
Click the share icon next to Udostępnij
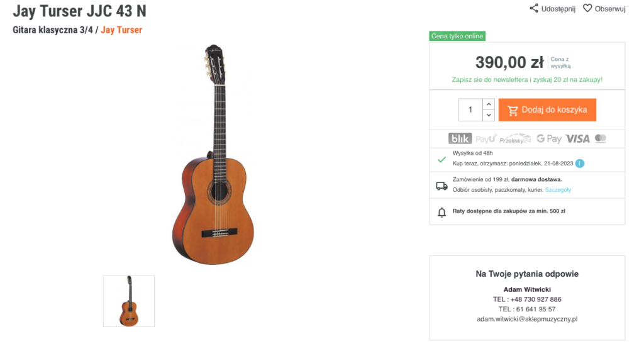click(x=534, y=8)
